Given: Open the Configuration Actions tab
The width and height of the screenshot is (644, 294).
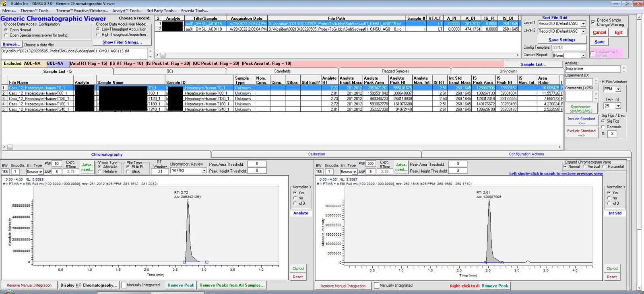Looking at the screenshot, I should click(526, 154).
